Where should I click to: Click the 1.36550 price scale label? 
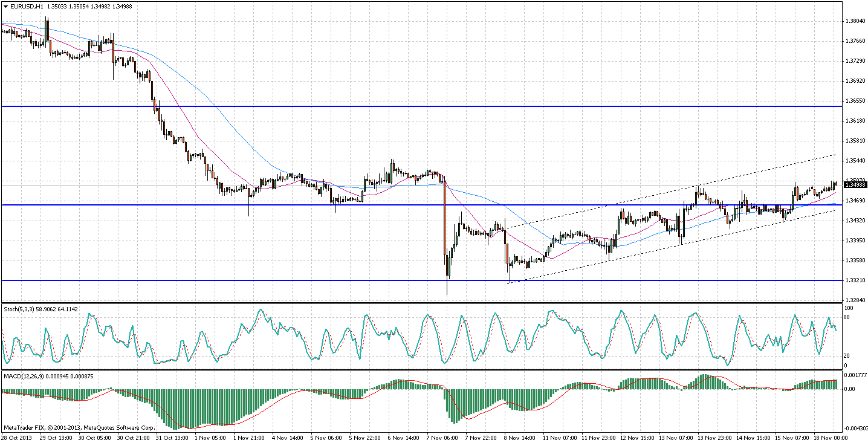855,101
